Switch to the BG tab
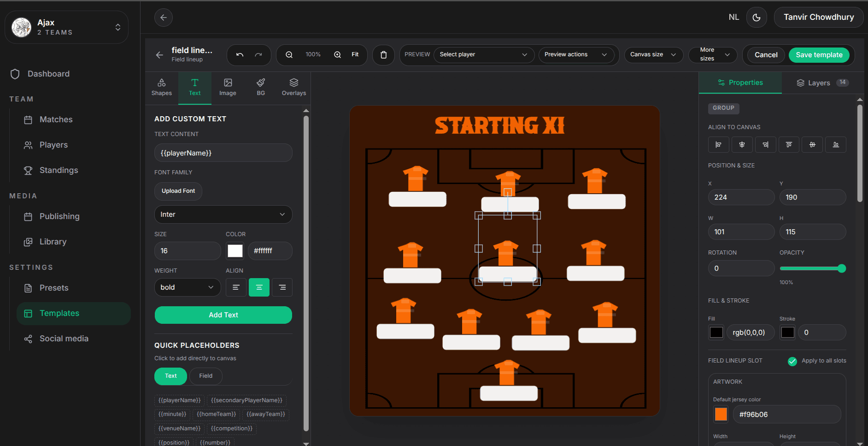Screen dimensions: 868x446 tap(261, 87)
